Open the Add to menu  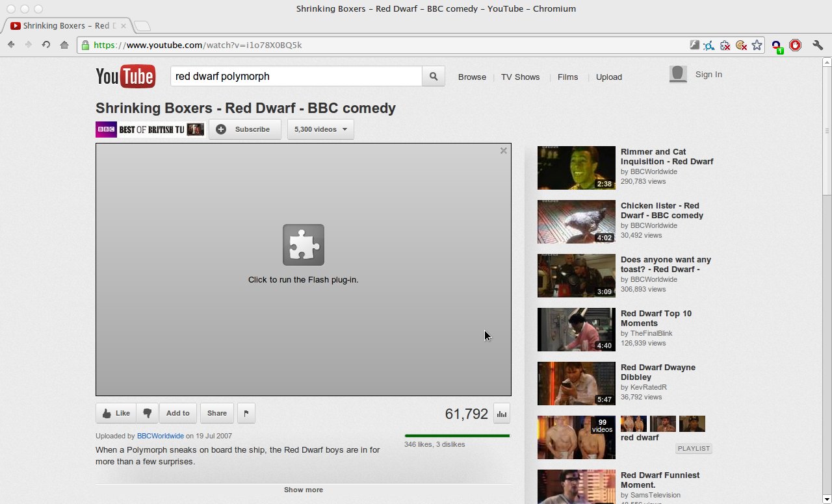pyautogui.click(x=178, y=413)
